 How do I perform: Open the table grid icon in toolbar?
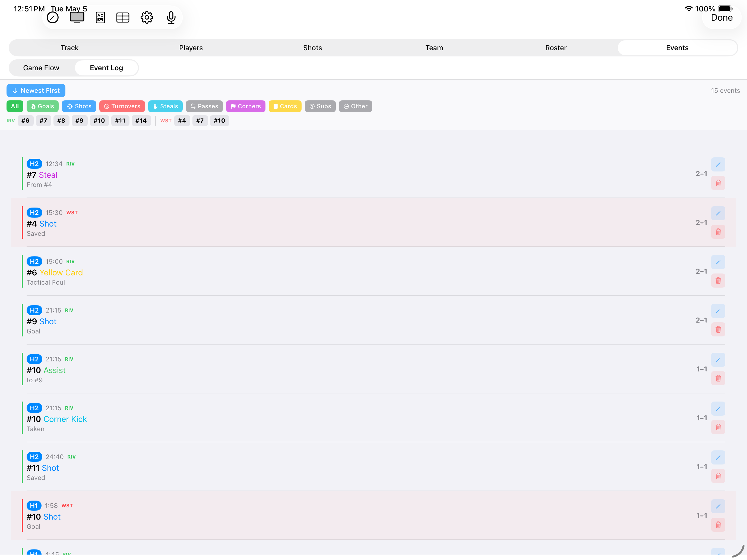[x=123, y=18]
